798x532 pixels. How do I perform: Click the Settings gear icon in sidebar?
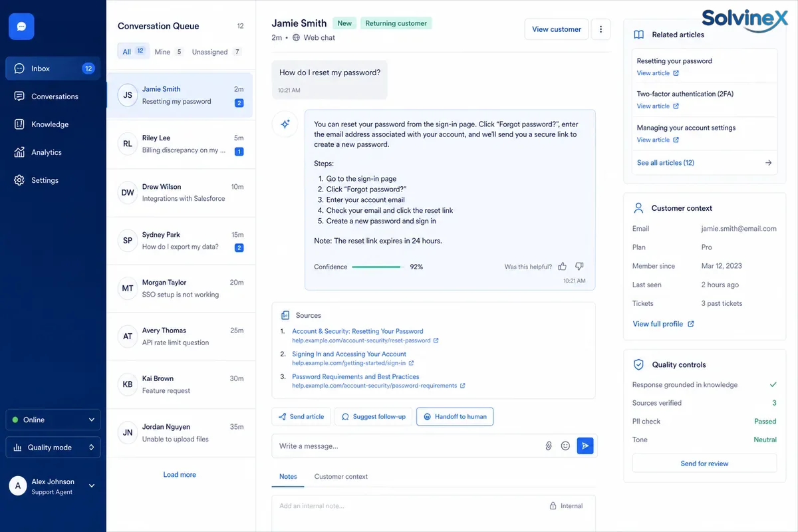(19, 180)
